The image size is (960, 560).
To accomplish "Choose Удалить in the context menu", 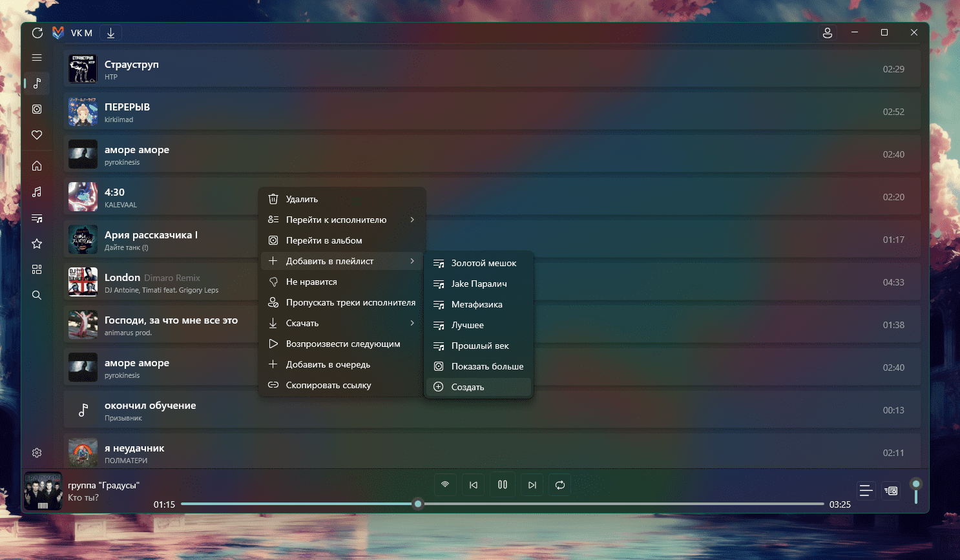I will coord(341,199).
